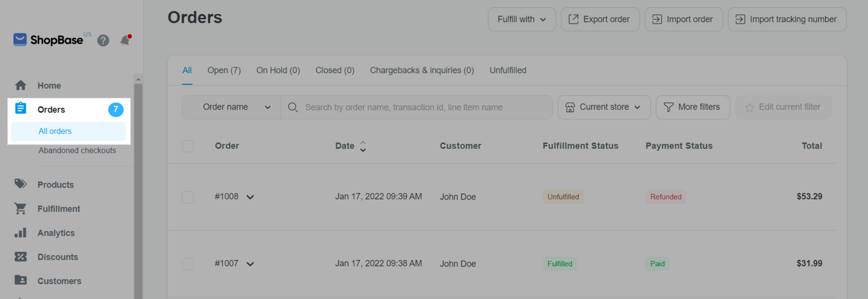Click the Fulfillment cart icon
The image size is (868, 299).
[21, 208]
